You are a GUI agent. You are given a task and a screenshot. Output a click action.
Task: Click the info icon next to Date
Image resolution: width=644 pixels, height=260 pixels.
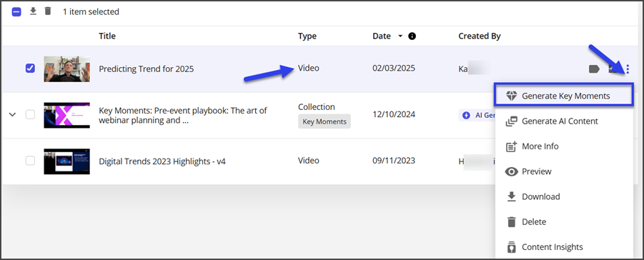412,36
